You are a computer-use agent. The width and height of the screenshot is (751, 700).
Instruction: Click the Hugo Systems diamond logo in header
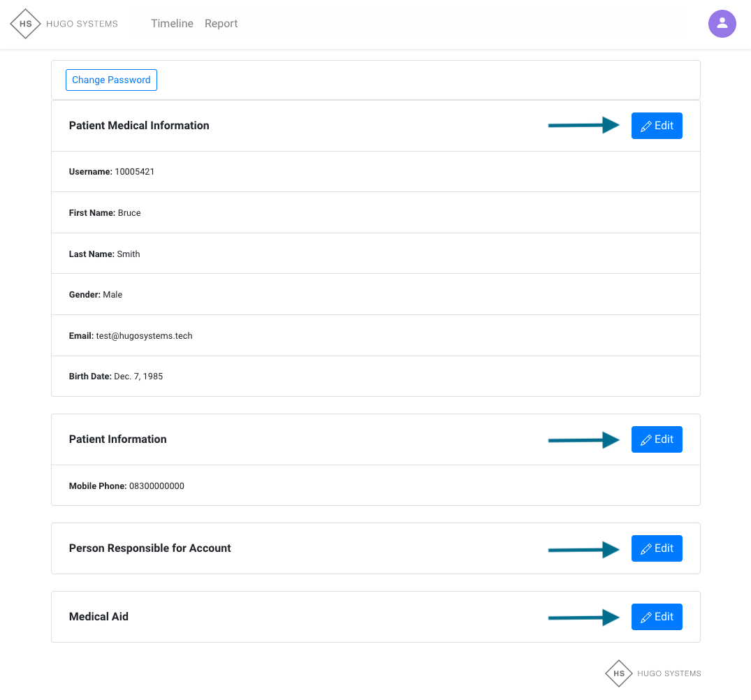point(26,24)
